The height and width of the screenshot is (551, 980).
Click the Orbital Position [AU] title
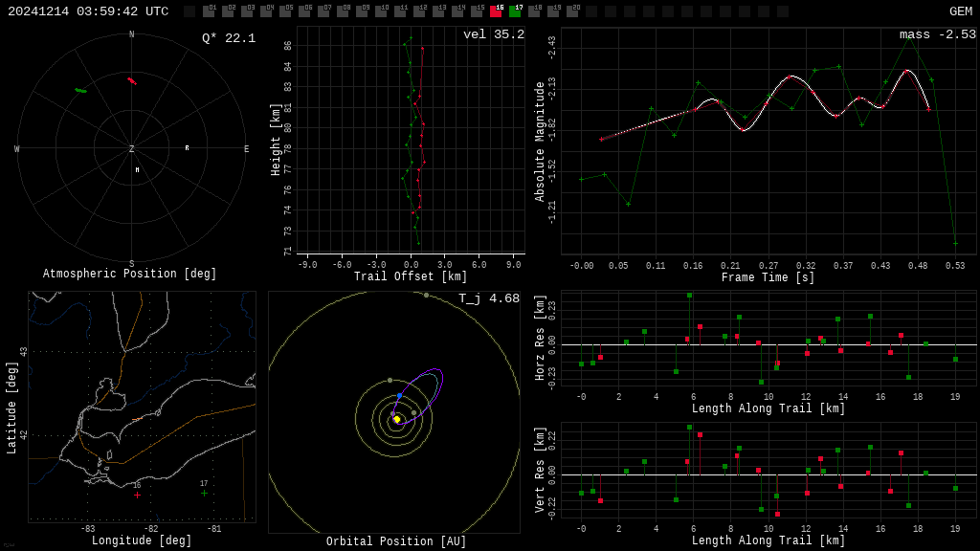[x=396, y=541]
